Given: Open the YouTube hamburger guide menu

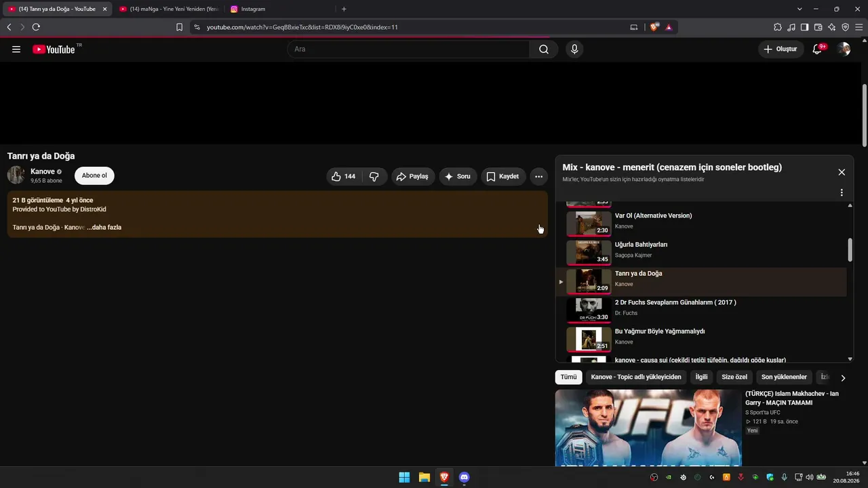Looking at the screenshot, I should pos(16,49).
